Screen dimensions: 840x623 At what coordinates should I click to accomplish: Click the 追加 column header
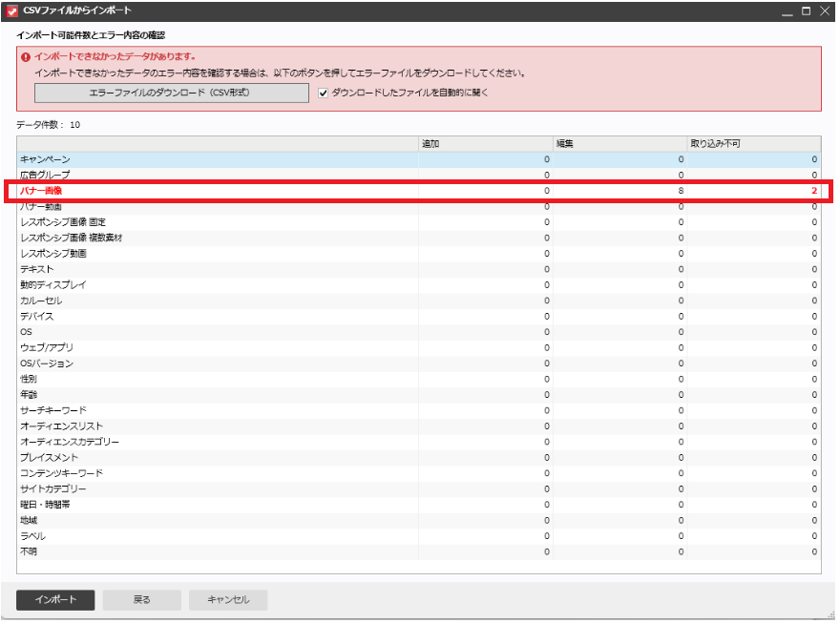coord(485,143)
